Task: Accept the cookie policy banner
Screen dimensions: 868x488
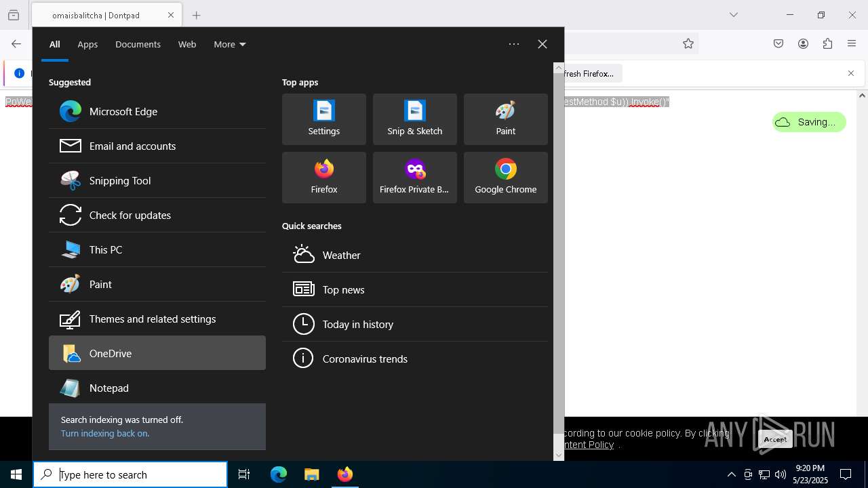Action: tap(775, 439)
